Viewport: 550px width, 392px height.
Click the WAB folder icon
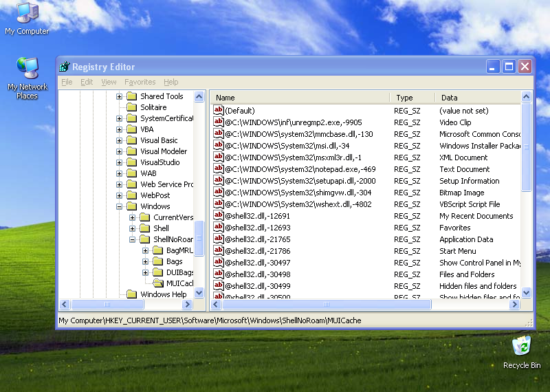(131, 173)
